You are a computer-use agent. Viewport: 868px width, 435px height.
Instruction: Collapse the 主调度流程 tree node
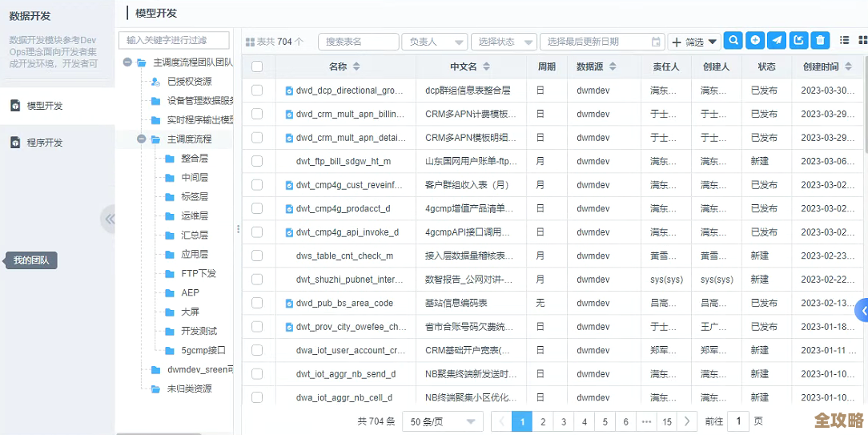(x=141, y=139)
